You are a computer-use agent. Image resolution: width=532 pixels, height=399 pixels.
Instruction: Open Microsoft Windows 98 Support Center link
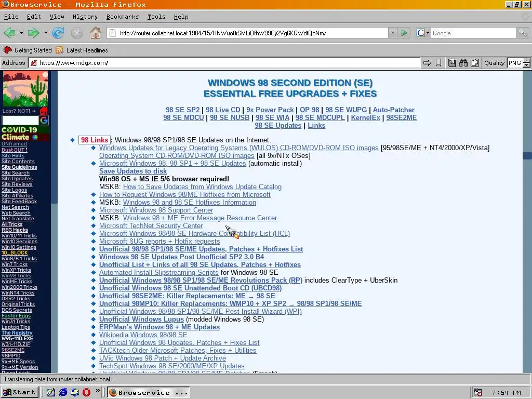point(156,210)
